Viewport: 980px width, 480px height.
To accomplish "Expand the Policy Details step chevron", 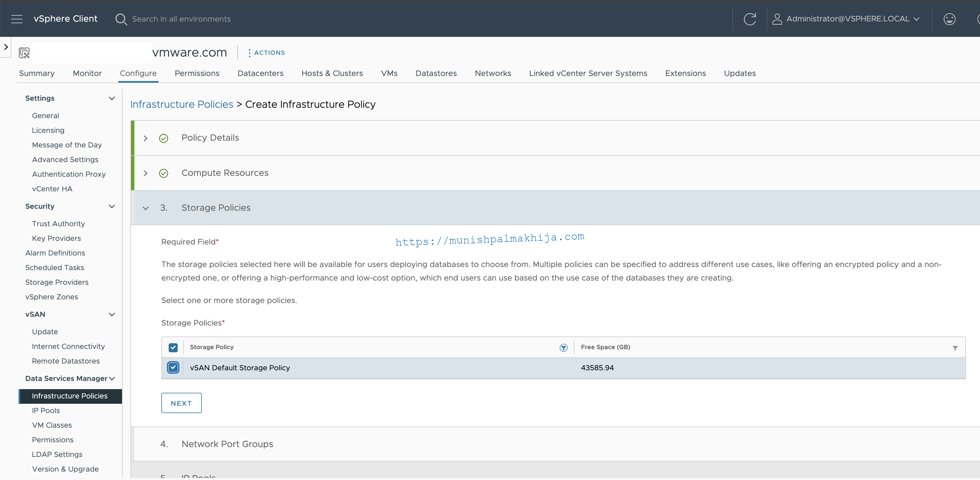I will pos(145,138).
